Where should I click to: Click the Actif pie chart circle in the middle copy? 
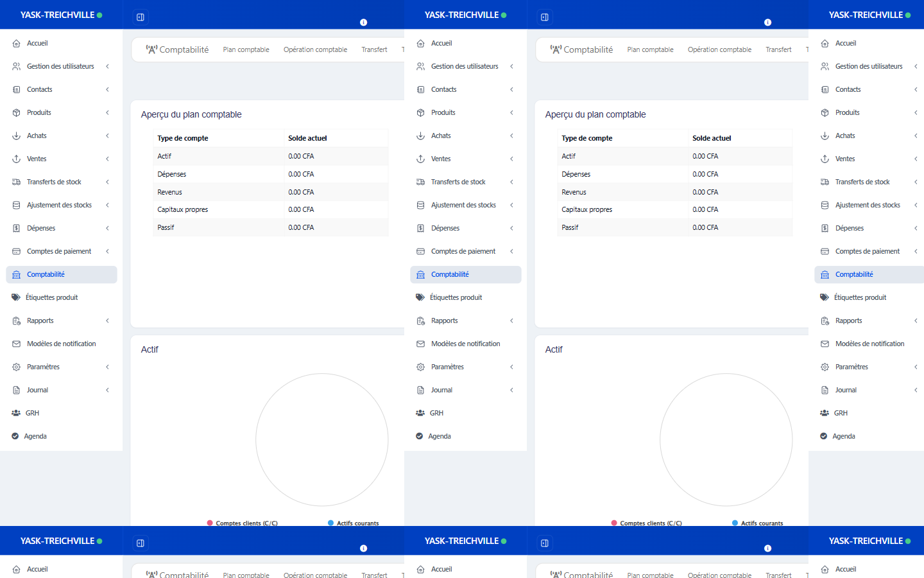point(726,440)
